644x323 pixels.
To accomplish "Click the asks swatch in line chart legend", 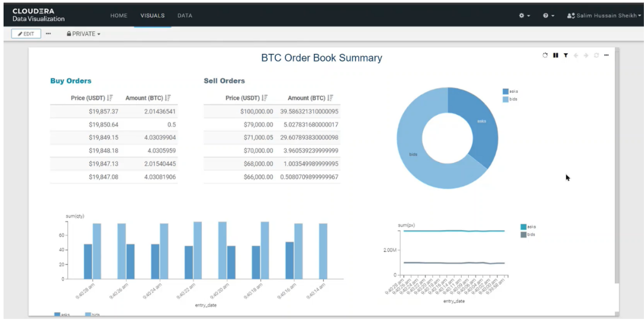I will (x=523, y=227).
